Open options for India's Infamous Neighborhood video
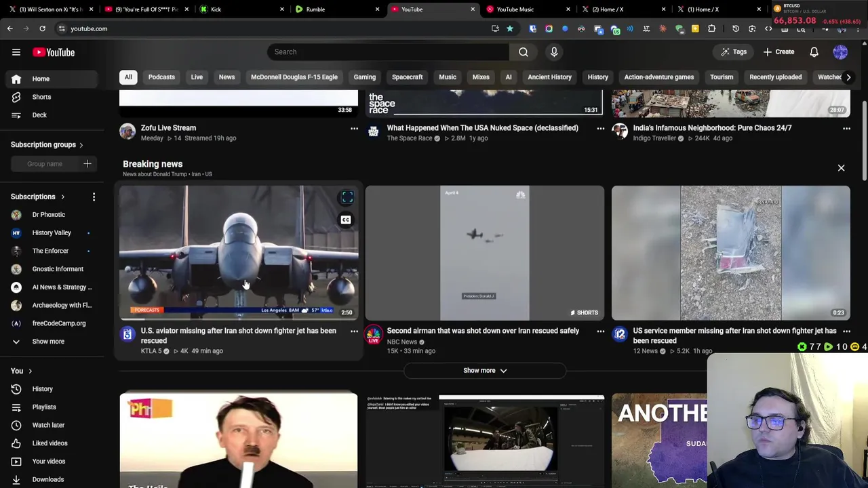 (x=846, y=128)
